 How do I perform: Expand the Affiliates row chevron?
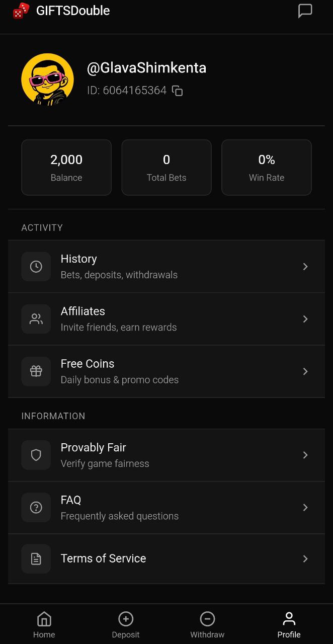[305, 319]
